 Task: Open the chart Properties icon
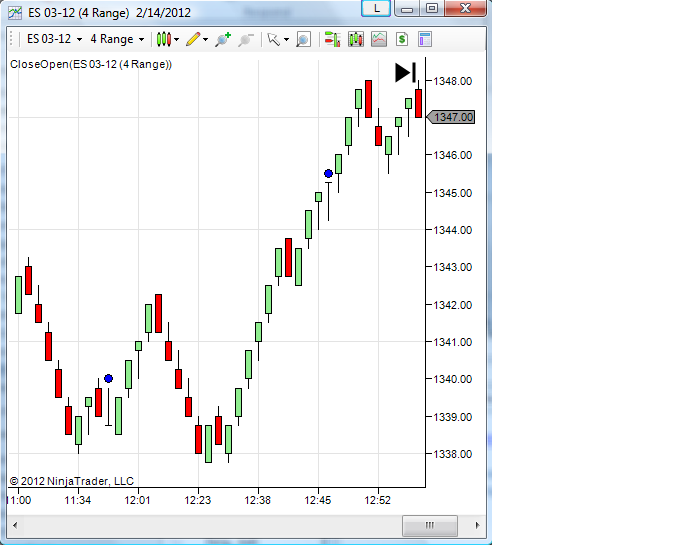pos(425,39)
